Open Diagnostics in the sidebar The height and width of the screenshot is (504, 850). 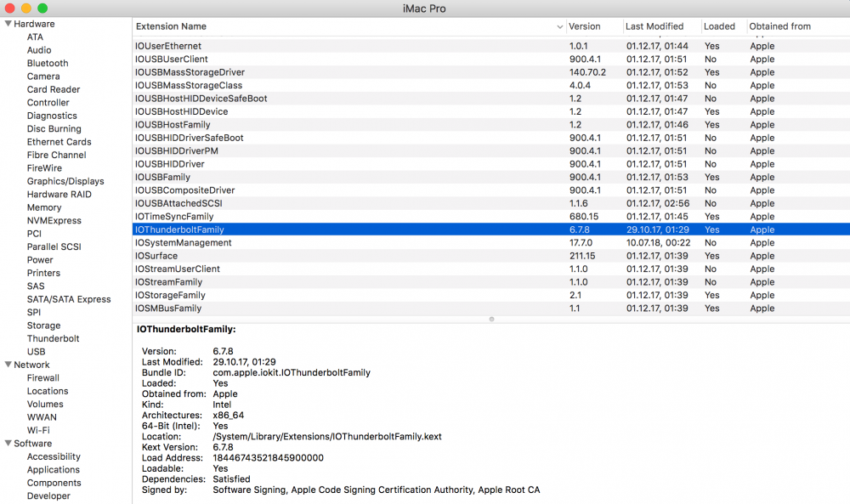tap(52, 116)
